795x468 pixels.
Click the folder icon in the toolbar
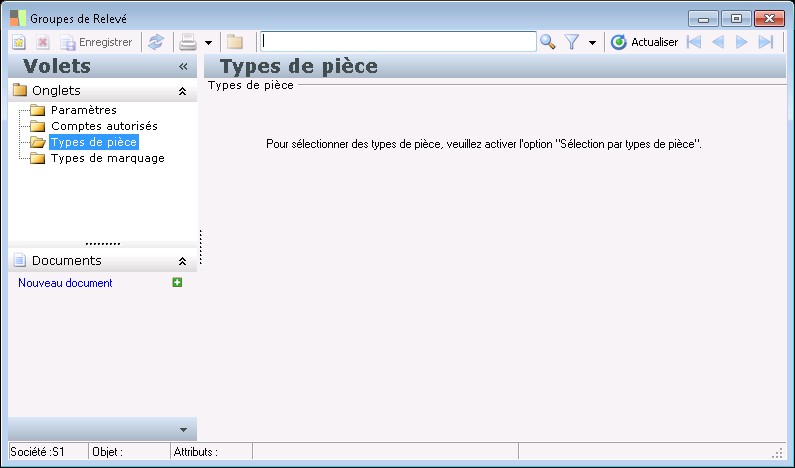tap(234, 42)
